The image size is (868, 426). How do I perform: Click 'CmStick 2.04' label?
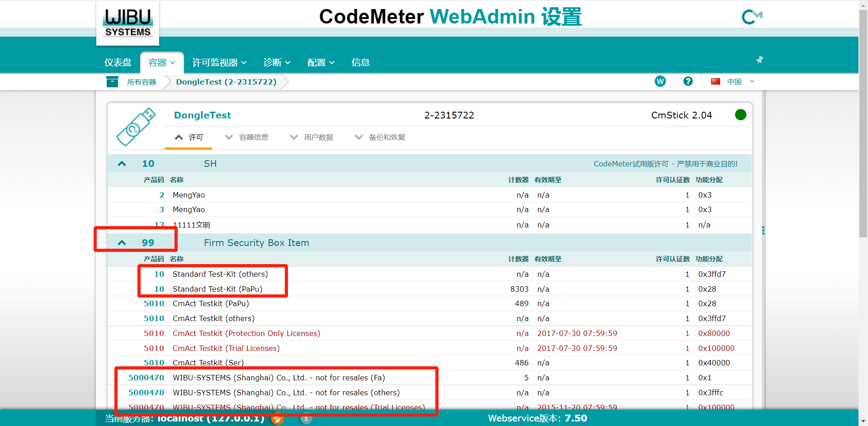(681, 115)
